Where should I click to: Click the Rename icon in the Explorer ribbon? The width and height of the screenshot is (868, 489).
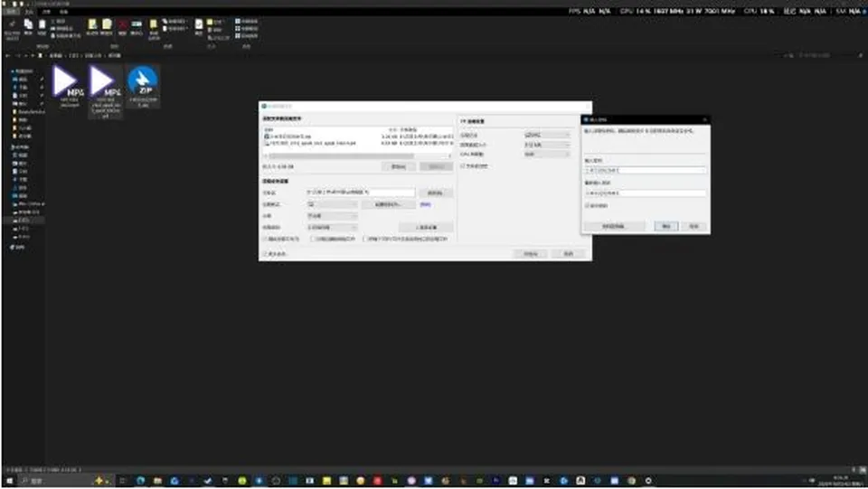click(x=137, y=25)
